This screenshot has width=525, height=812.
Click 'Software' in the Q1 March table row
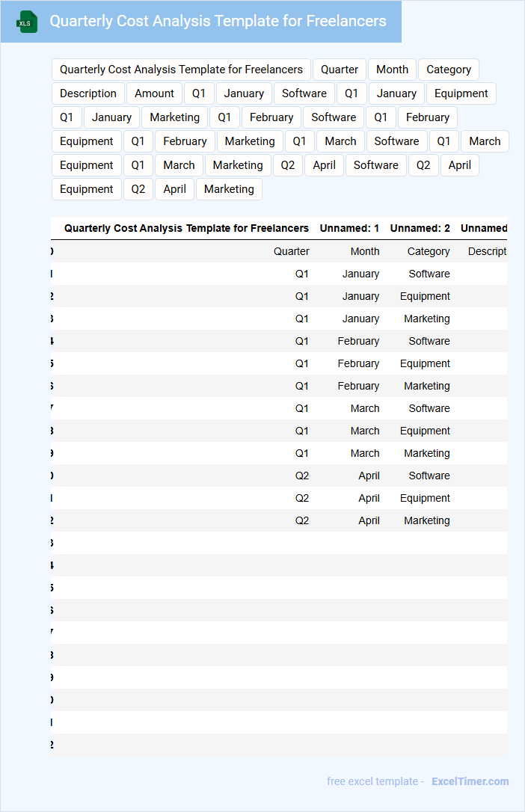[x=429, y=408]
